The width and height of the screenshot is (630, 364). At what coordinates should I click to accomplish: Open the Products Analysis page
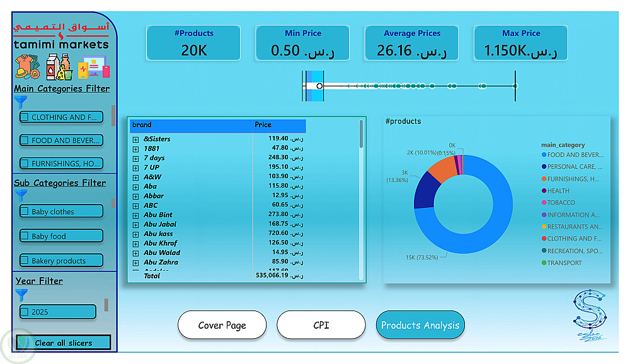420,324
